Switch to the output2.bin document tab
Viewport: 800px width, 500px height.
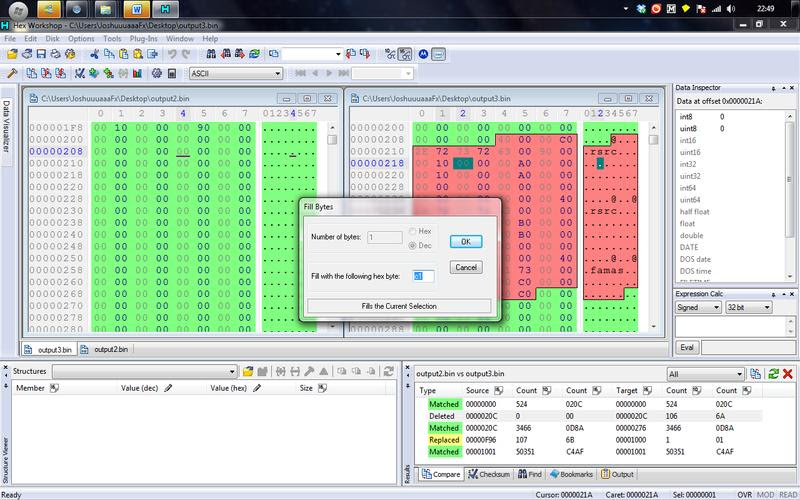[x=105, y=349]
